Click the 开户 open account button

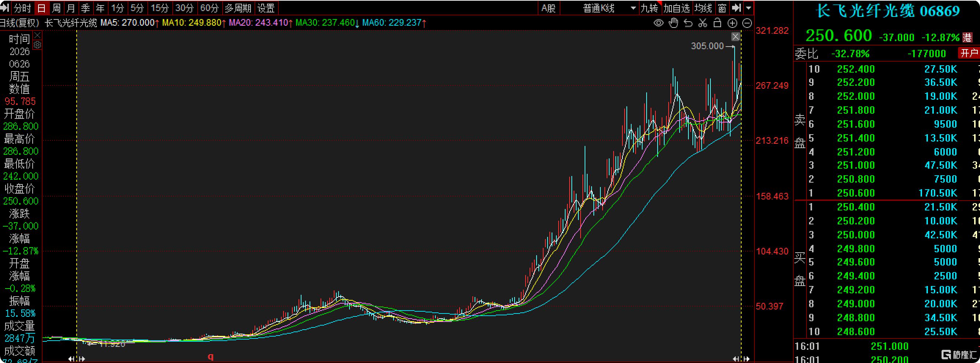point(969,53)
